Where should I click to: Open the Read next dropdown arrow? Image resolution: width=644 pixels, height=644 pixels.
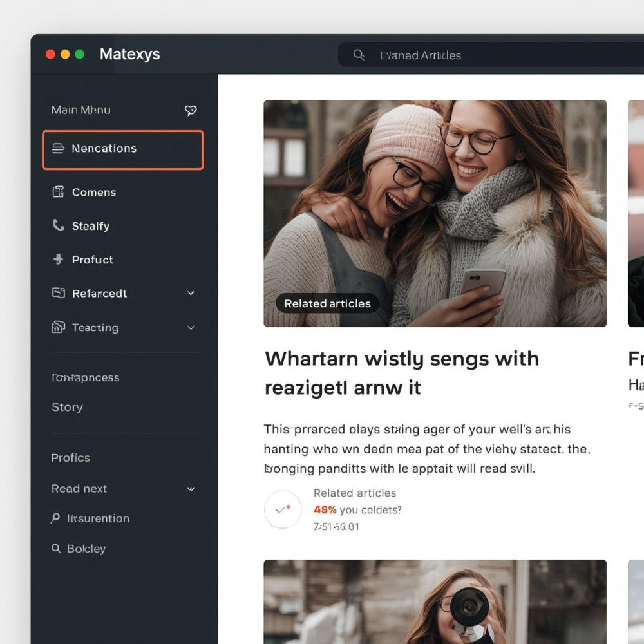(x=191, y=489)
